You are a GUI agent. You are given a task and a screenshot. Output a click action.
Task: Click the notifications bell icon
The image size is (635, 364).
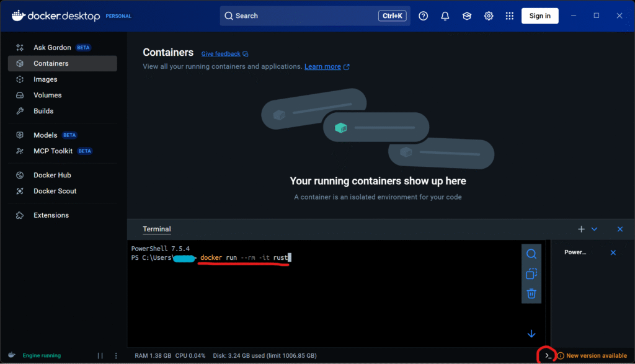pyautogui.click(x=445, y=16)
